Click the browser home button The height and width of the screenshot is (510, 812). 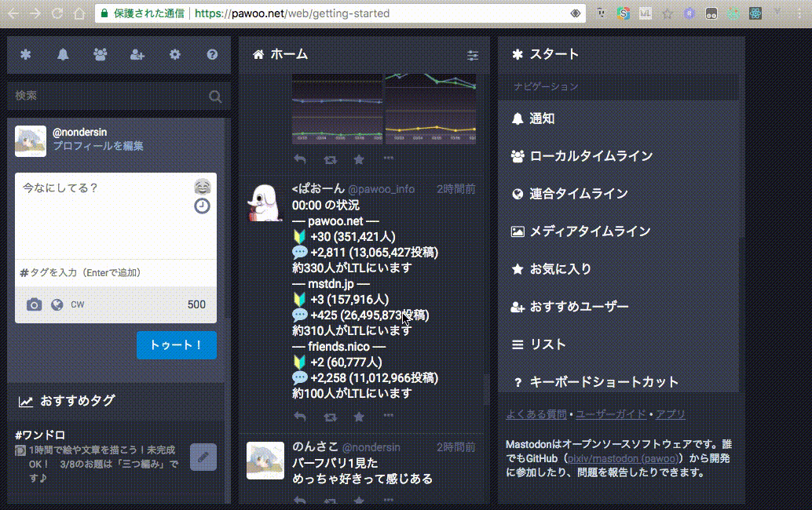[79, 13]
